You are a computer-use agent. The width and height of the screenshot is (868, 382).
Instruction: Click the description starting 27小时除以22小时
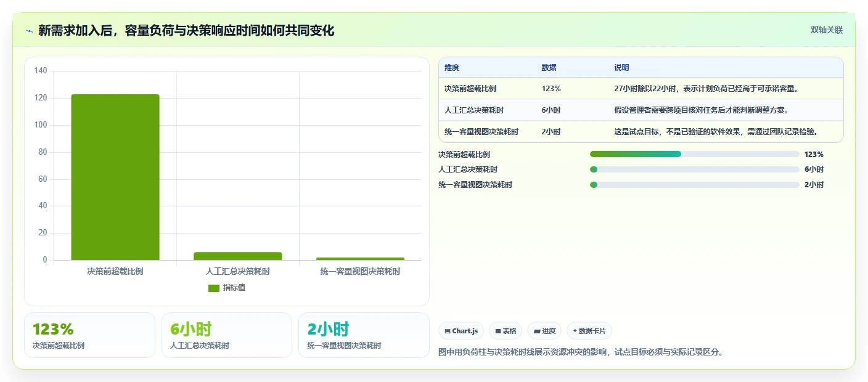[x=706, y=89]
